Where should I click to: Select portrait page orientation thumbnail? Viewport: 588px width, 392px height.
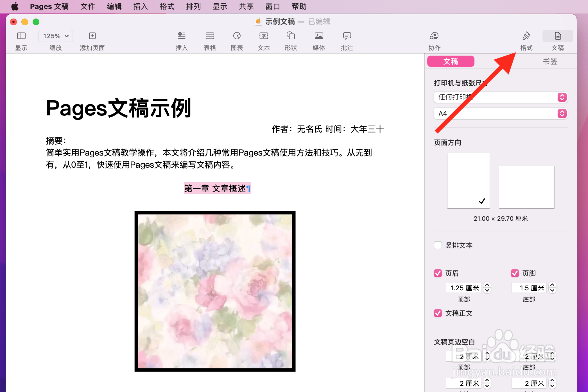coord(469,181)
